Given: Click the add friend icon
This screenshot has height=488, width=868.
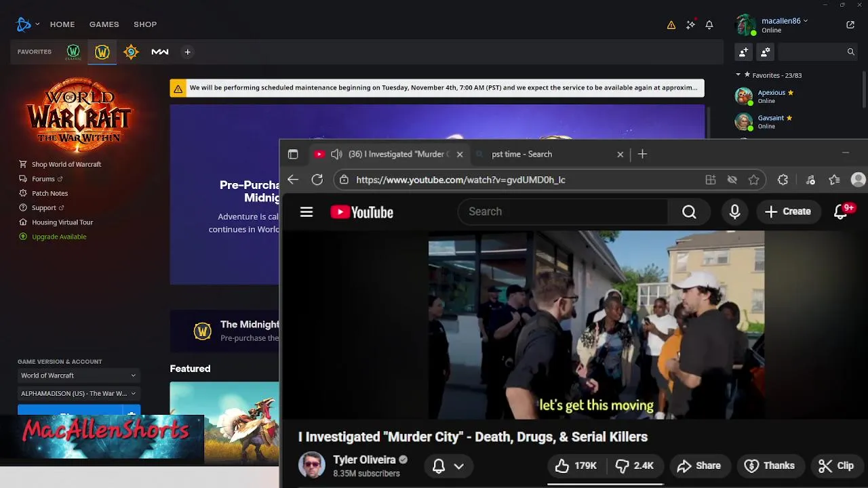Looking at the screenshot, I should pyautogui.click(x=744, y=52).
